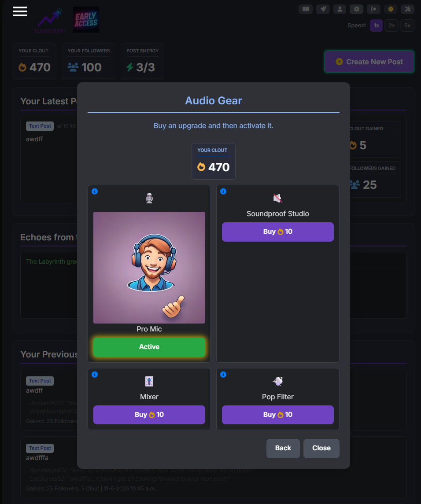Toggle the sun theme icon
The width and height of the screenshot is (421, 504).
click(391, 9)
